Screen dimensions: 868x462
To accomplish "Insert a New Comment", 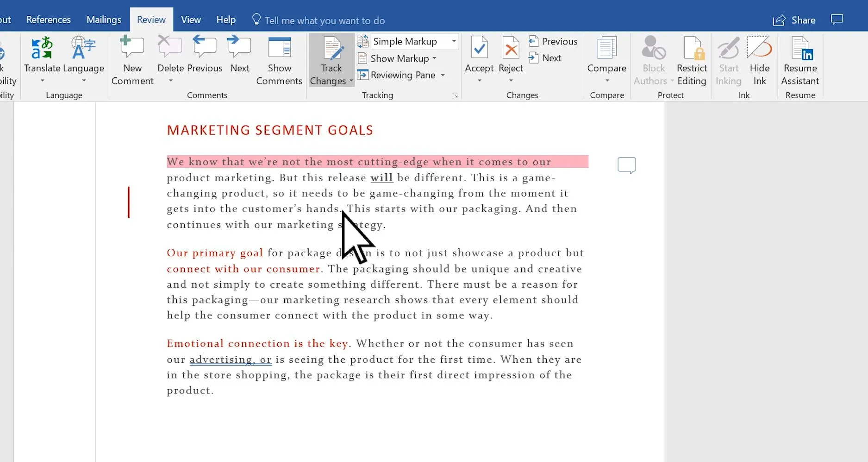I will [x=132, y=60].
